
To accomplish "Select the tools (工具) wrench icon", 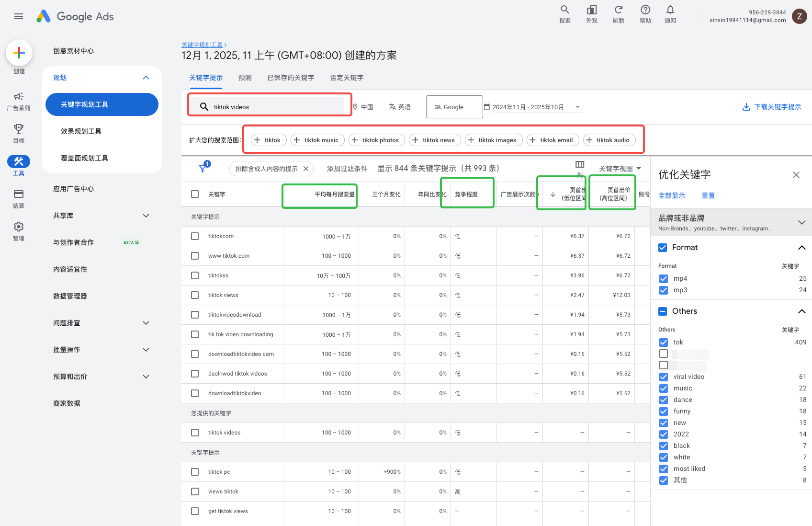I will pyautogui.click(x=19, y=161).
